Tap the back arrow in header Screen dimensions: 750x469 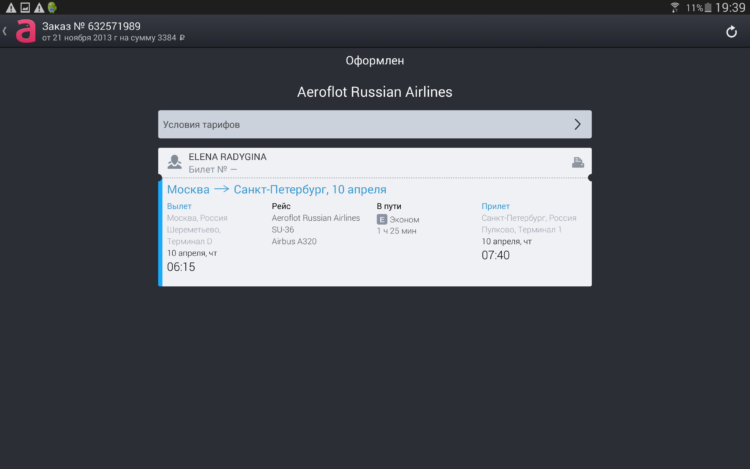click(5, 31)
